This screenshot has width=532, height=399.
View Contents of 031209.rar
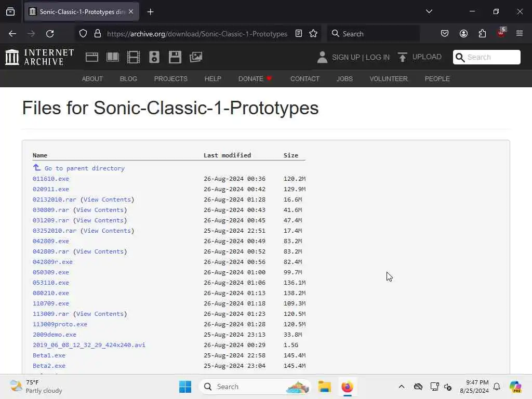point(100,220)
